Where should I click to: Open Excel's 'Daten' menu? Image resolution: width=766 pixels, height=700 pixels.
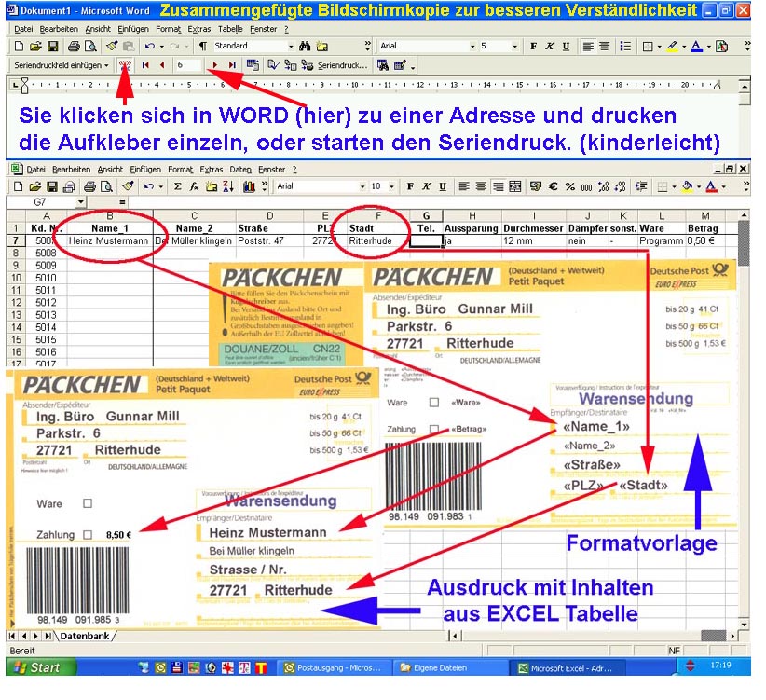click(240, 170)
